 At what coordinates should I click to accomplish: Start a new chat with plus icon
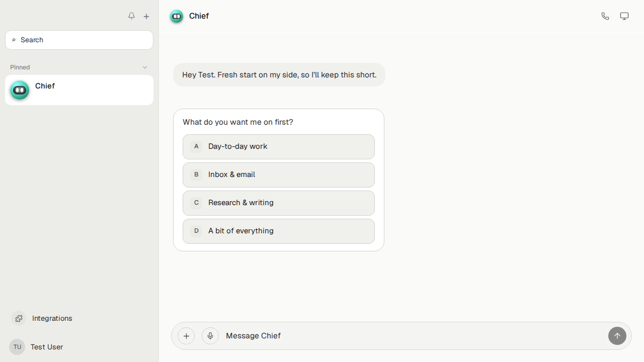[146, 17]
